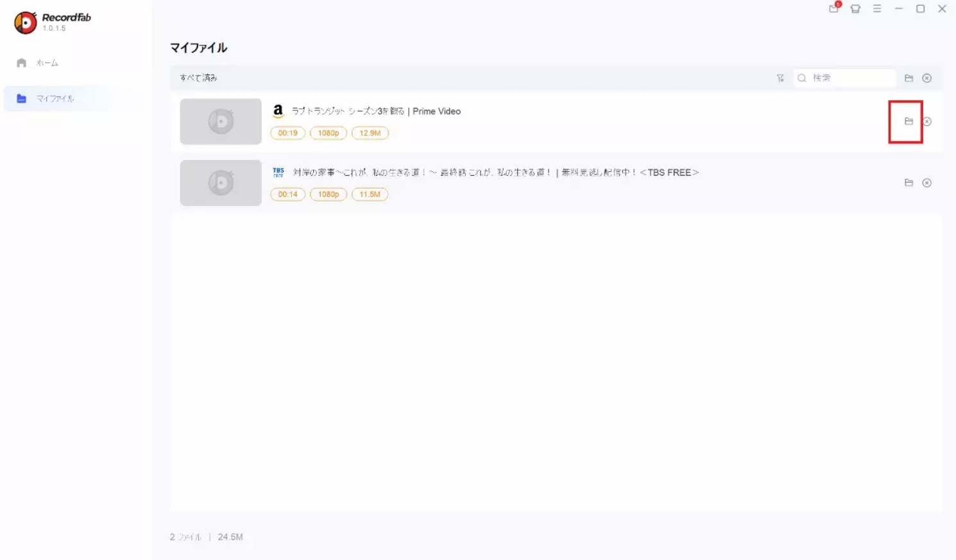Screen dimensions: 956x560
Task: Navigate to ホーム in the sidebar
Action: [45, 62]
